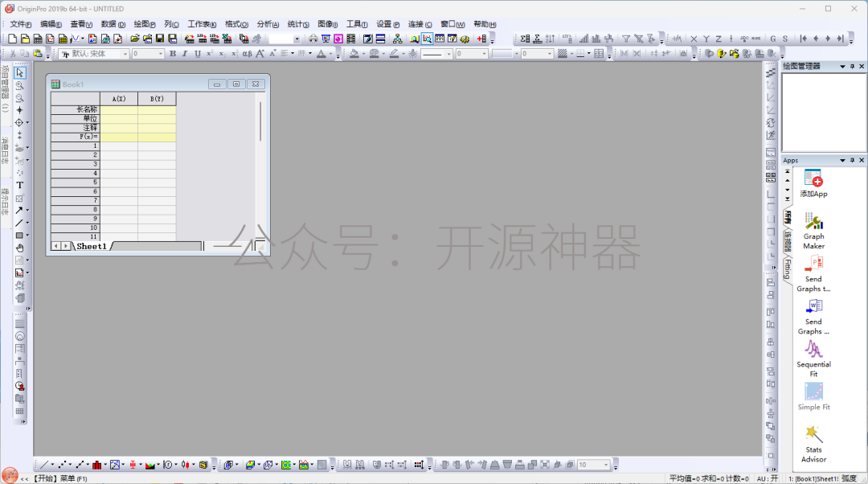Set column as Y designation
Viewport: 868px width, 484px height.
pyautogui.click(x=706, y=39)
